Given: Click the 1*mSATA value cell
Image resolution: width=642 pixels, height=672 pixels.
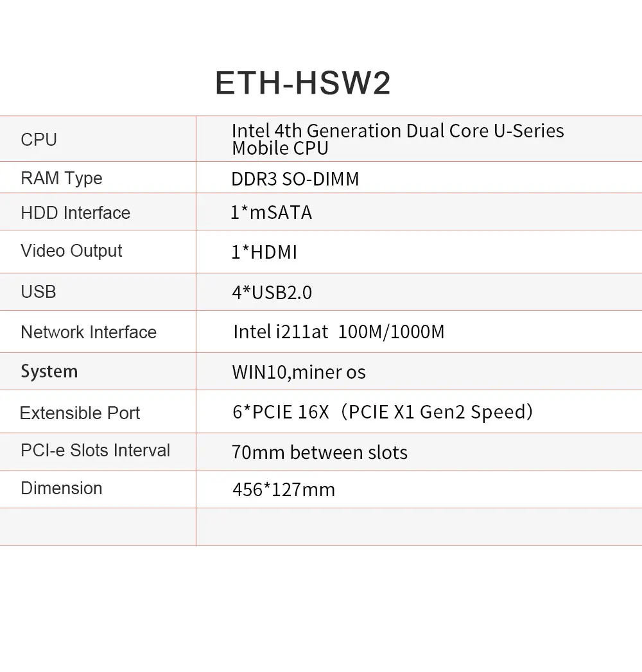Looking at the screenshot, I should (271, 212).
